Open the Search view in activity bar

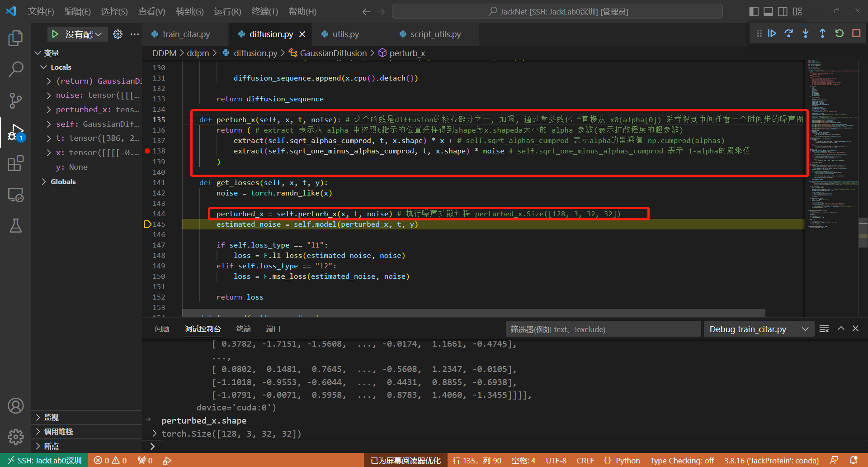pyautogui.click(x=15, y=69)
